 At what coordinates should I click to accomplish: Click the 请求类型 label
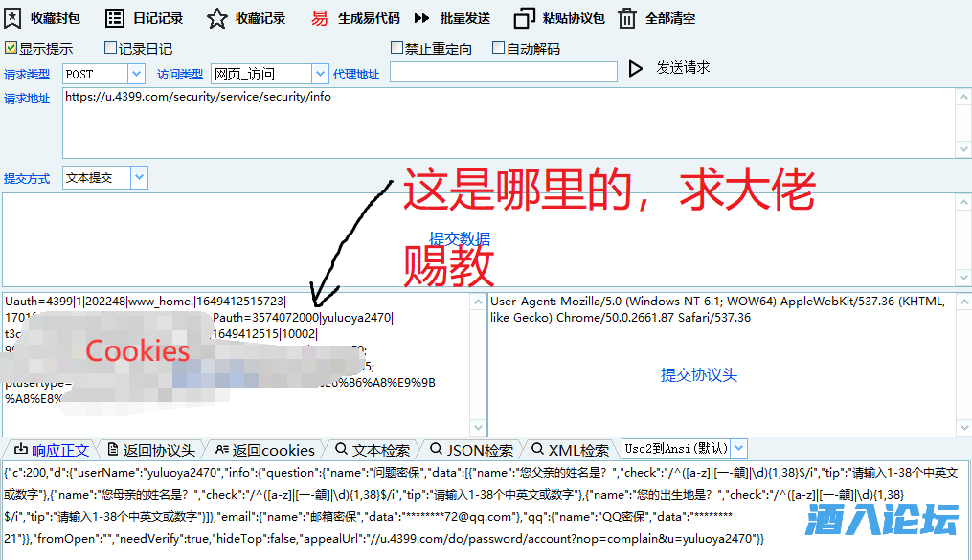pos(27,75)
